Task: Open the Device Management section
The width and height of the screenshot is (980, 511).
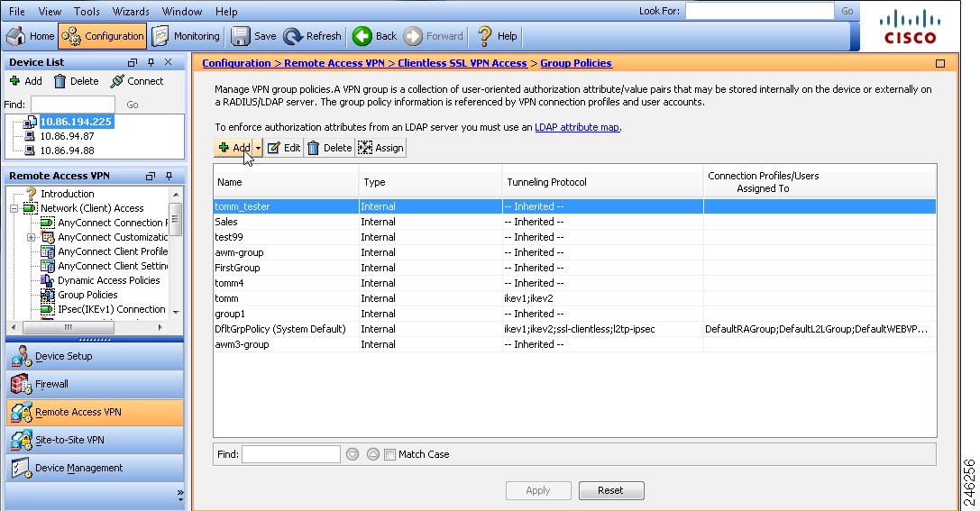Action: (95, 468)
